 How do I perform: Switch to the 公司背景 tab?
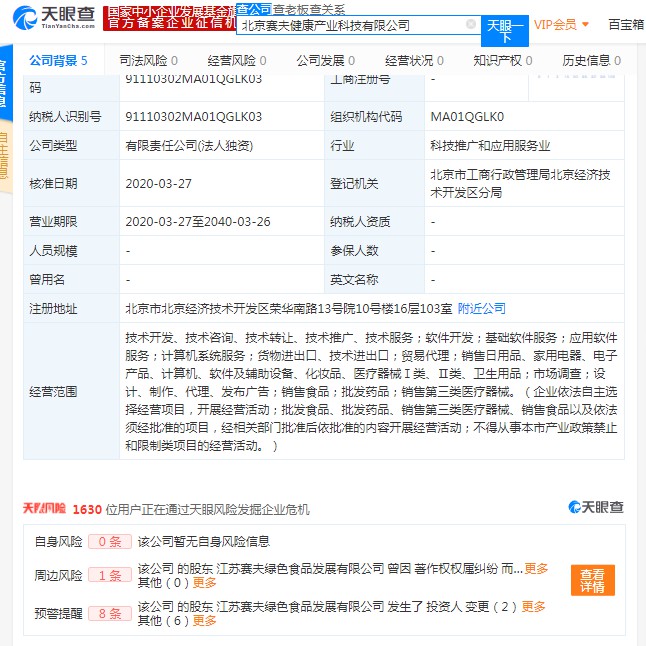58,61
